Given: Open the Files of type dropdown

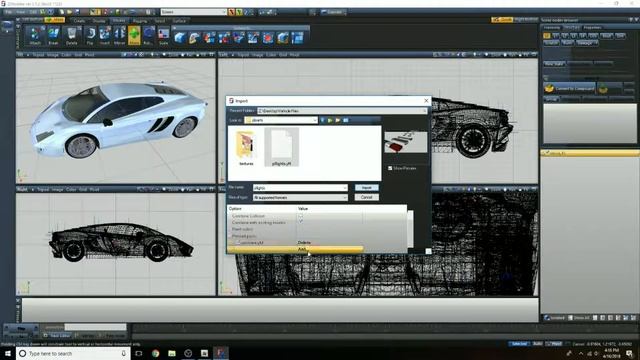Looking at the screenshot, I should tap(345, 198).
